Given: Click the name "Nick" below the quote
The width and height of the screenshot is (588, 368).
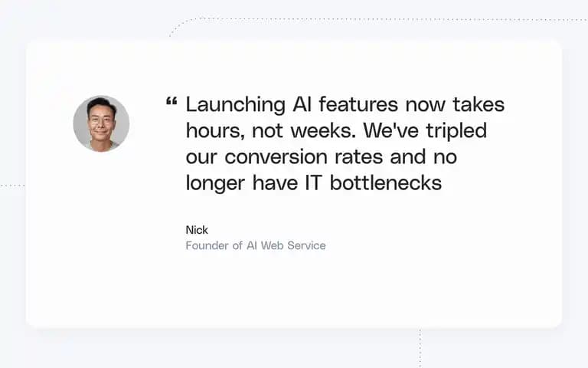Looking at the screenshot, I should [197, 230].
